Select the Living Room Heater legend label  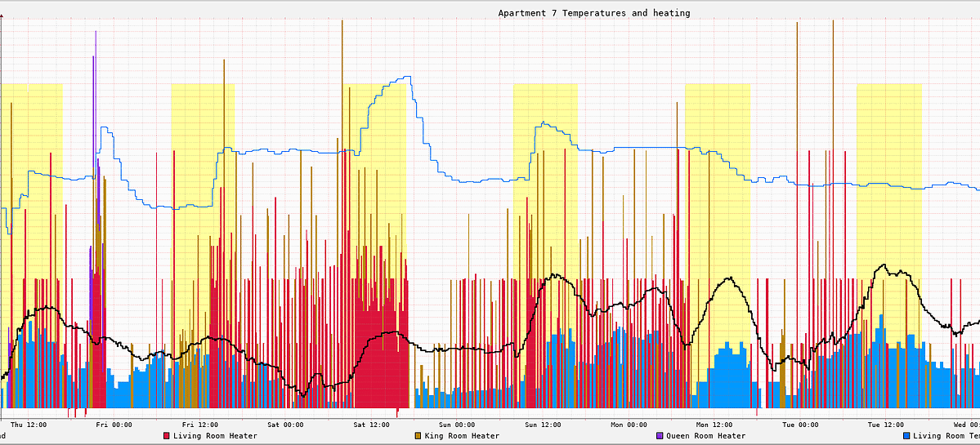coord(215,436)
